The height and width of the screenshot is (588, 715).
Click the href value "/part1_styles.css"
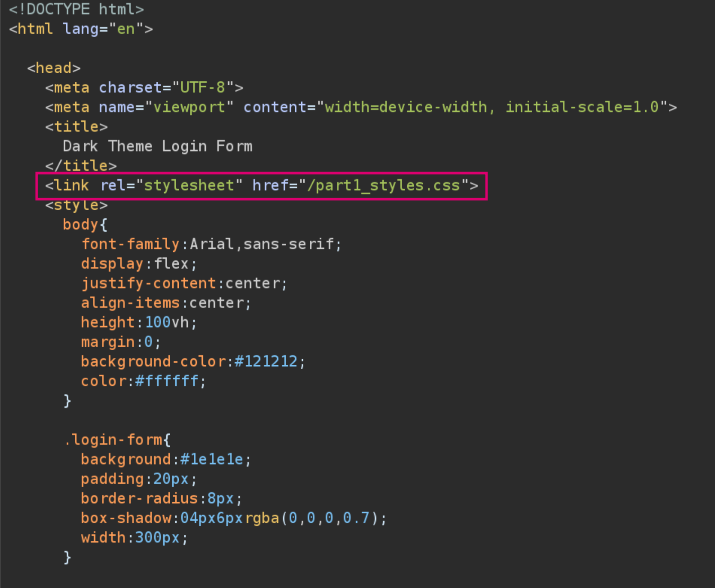click(x=384, y=186)
